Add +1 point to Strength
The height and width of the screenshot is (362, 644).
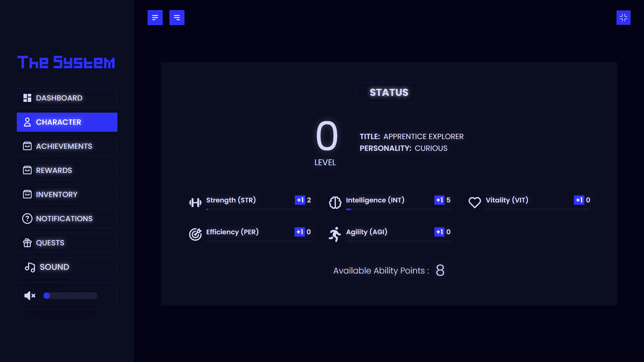[x=300, y=200]
